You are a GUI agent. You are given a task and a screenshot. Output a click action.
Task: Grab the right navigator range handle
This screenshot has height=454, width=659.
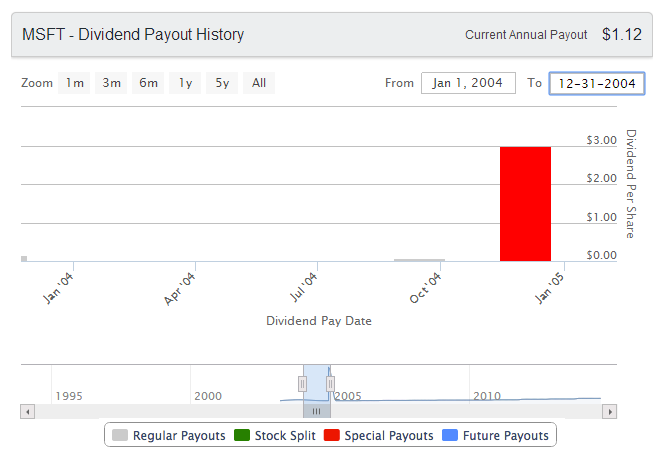[x=330, y=384]
